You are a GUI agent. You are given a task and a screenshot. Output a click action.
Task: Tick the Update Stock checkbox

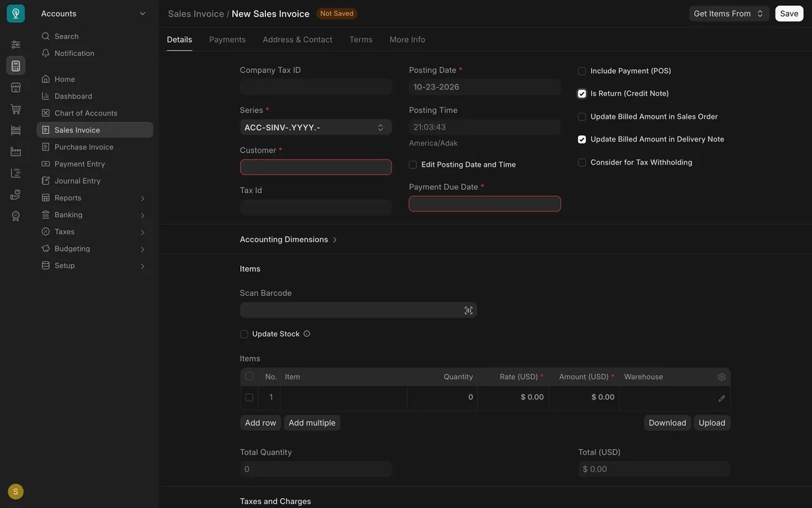point(244,334)
